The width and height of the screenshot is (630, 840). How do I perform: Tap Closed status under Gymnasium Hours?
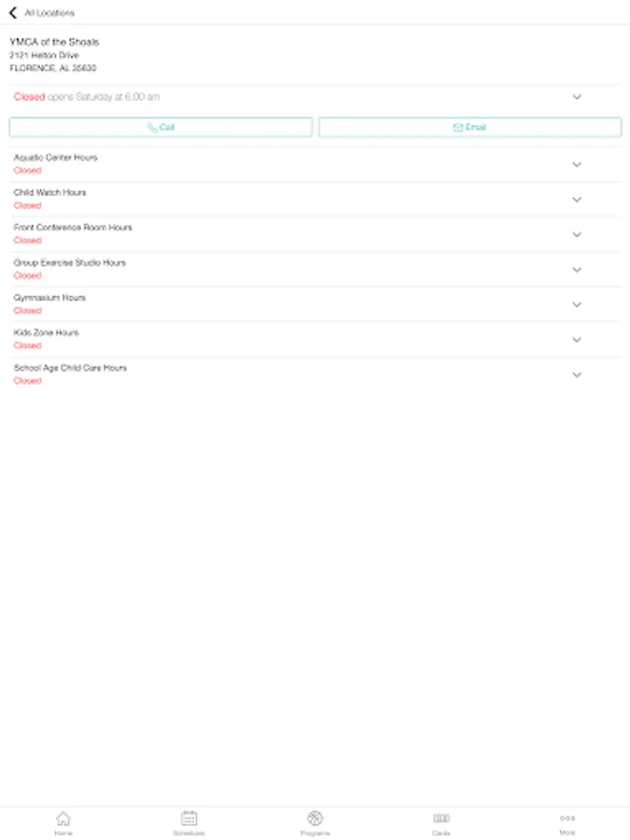click(x=27, y=311)
